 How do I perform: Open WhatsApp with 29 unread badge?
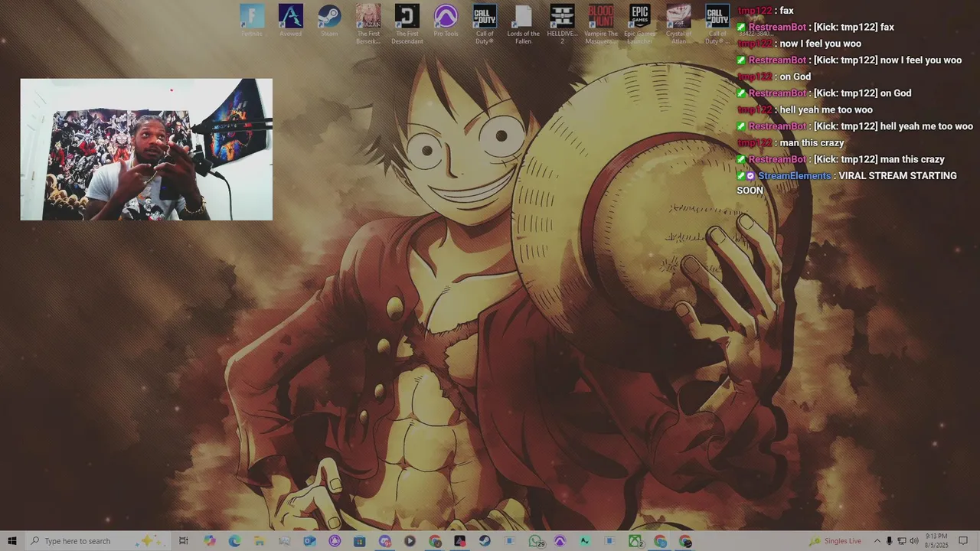tap(536, 541)
